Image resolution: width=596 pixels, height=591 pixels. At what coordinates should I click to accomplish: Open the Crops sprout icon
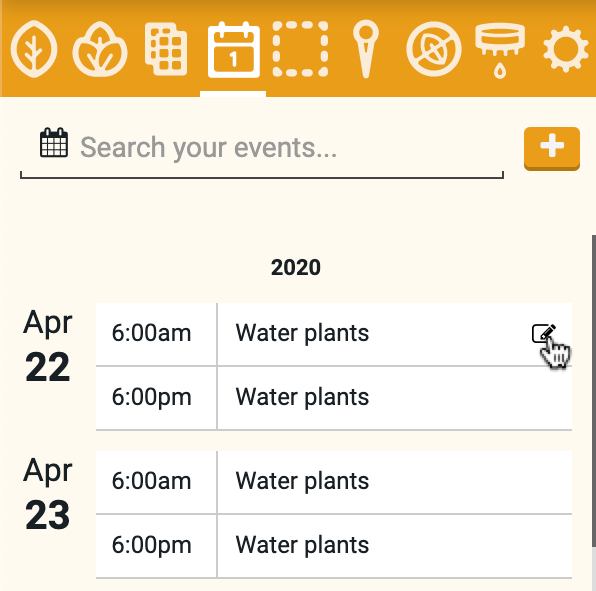100,49
